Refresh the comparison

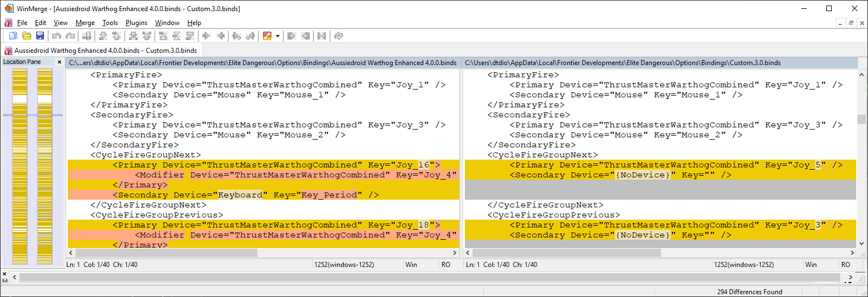coord(338,36)
